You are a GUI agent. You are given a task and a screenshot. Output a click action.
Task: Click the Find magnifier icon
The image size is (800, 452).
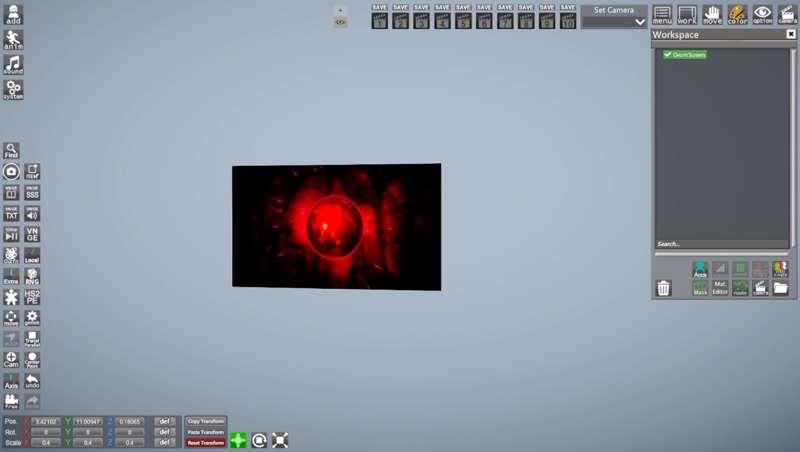click(x=11, y=150)
